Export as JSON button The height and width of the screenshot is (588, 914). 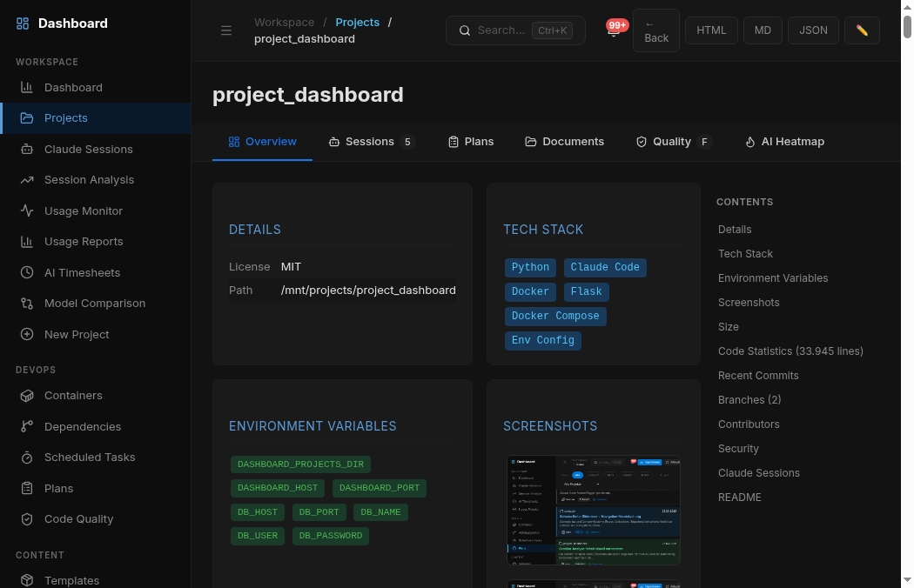click(x=813, y=30)
